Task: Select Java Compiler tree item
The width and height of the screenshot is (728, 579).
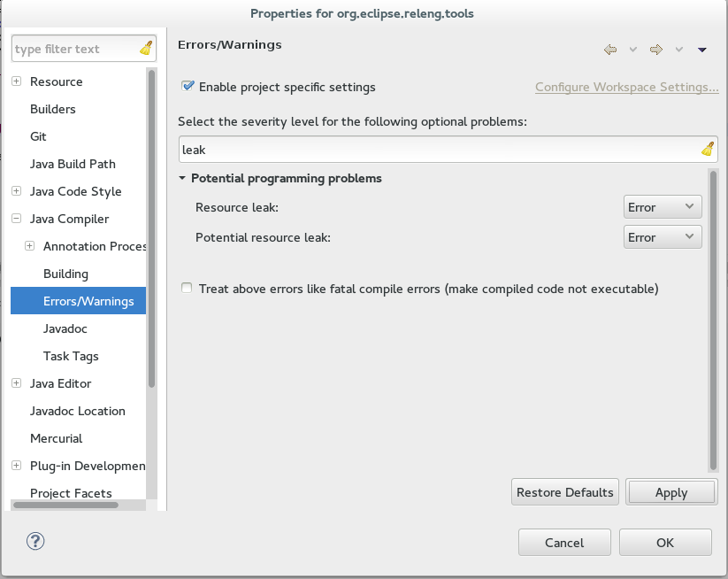Action: (70, 219)
